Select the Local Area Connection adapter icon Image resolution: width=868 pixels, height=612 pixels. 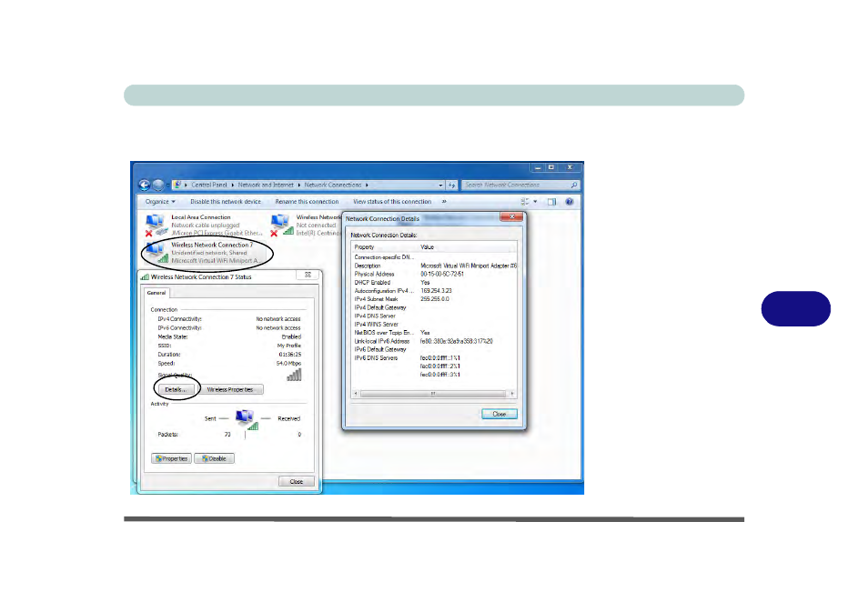tap(156, 225)
